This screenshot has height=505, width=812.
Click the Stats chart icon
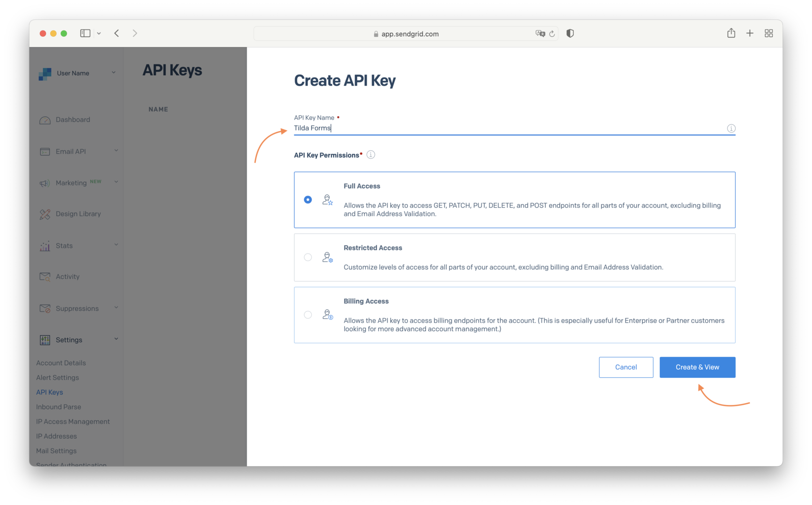tap(45, 246)
